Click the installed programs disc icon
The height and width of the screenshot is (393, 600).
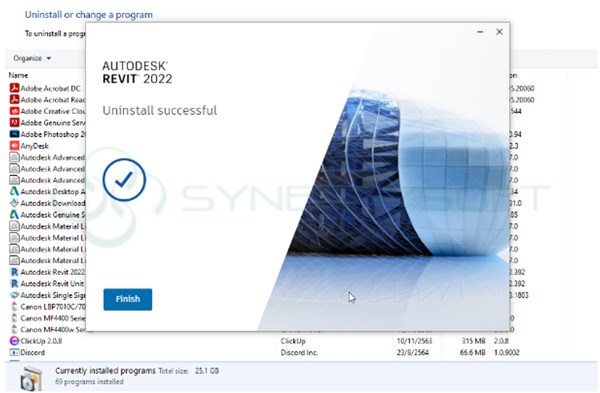[x=31, y=379]
